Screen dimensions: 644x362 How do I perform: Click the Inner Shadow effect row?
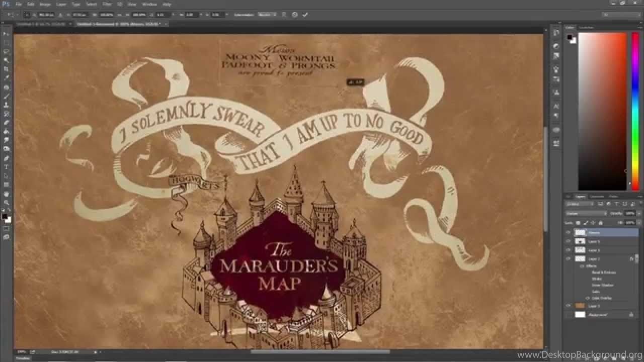602,285
